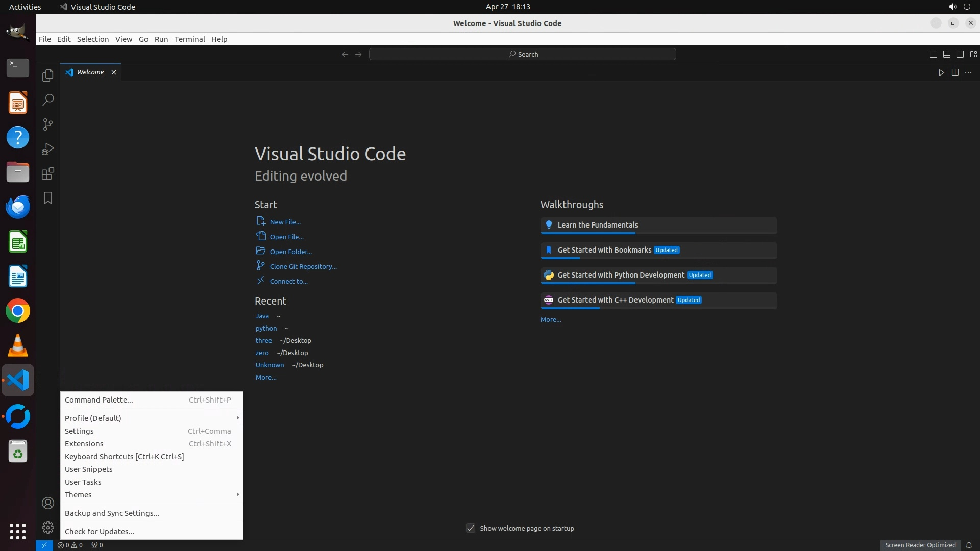Open the Run and Debug view

point(48,149)
